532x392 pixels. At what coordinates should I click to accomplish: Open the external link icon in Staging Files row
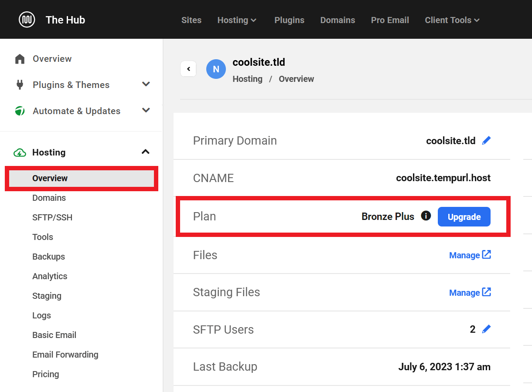coord(487,292)
